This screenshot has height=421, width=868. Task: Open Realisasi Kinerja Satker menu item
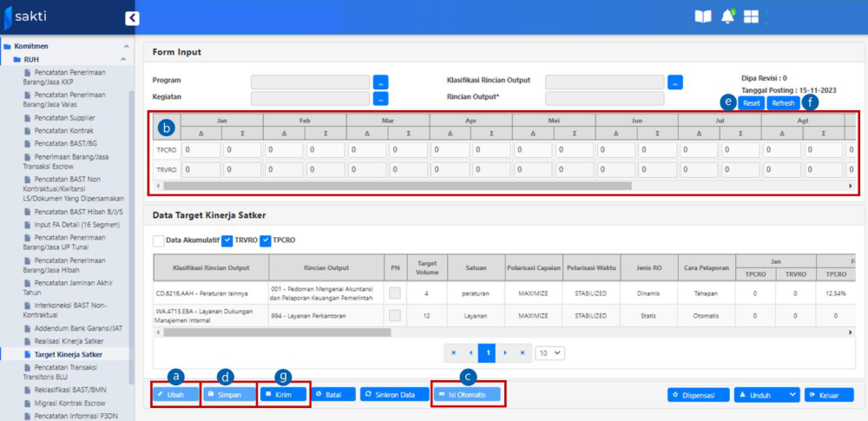(69, 342)
